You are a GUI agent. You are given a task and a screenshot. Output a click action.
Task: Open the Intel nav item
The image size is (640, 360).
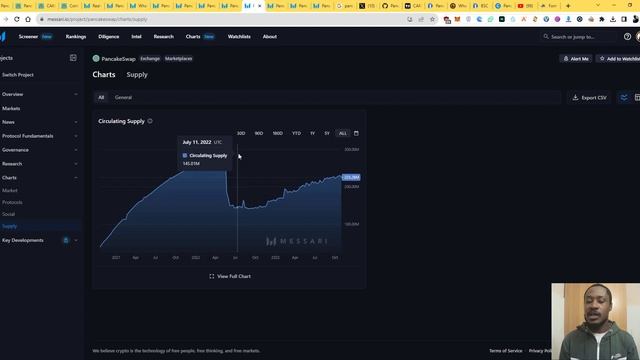[136, 37]
